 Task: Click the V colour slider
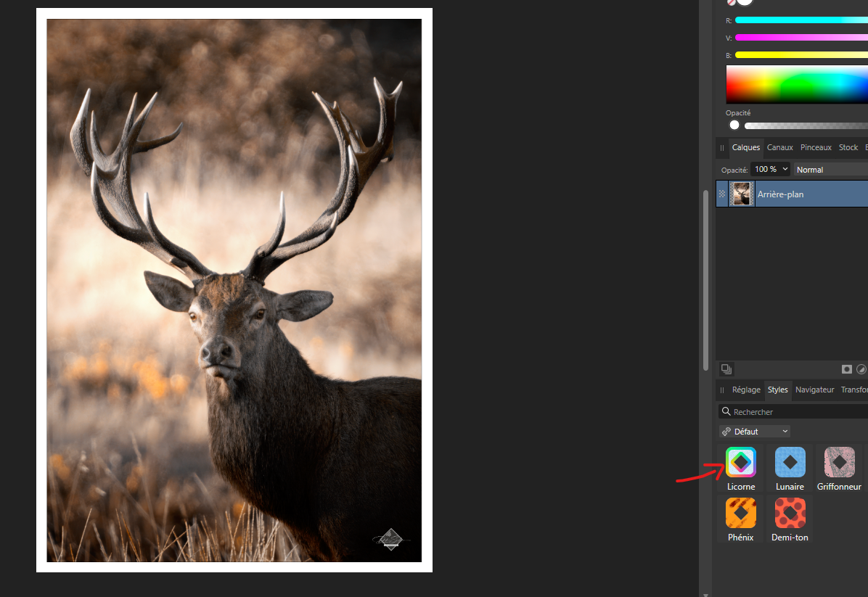pyautogui.click(x=801, y=38)
